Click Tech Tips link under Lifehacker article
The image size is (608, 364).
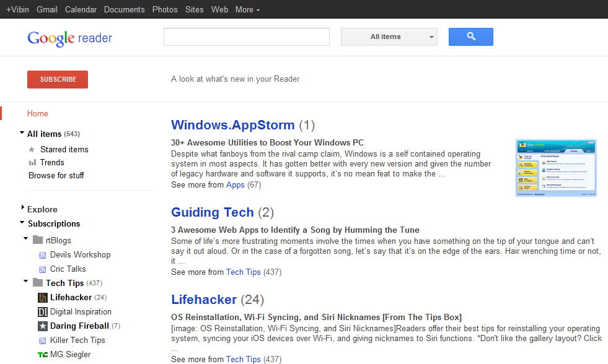pos(243,359)
